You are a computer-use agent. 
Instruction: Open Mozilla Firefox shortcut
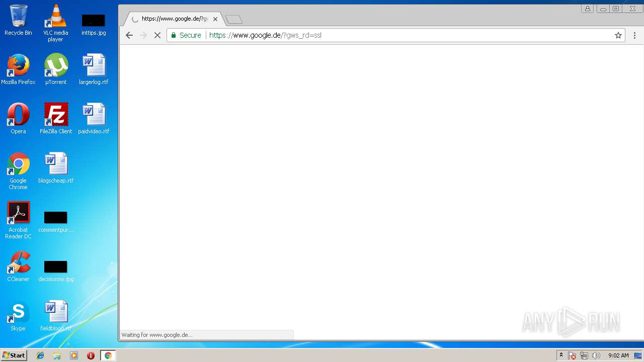(x=18, y=69)
